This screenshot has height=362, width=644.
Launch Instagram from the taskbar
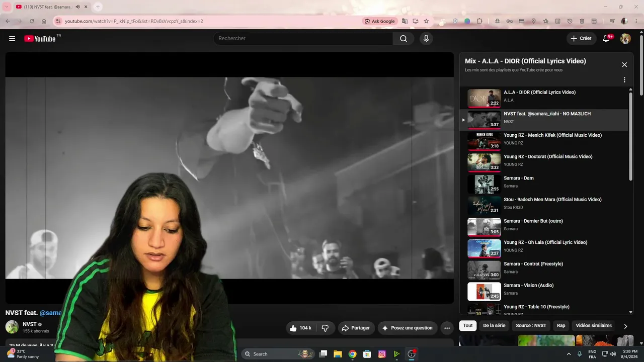tap(382, 354)
